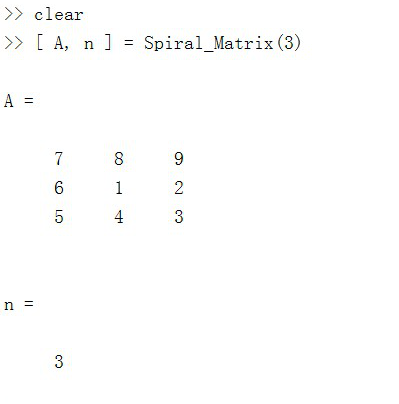Select matrix value 7 in A
Image resolution: width=399 pixels, height=404 pixels.
click(59, 158)
